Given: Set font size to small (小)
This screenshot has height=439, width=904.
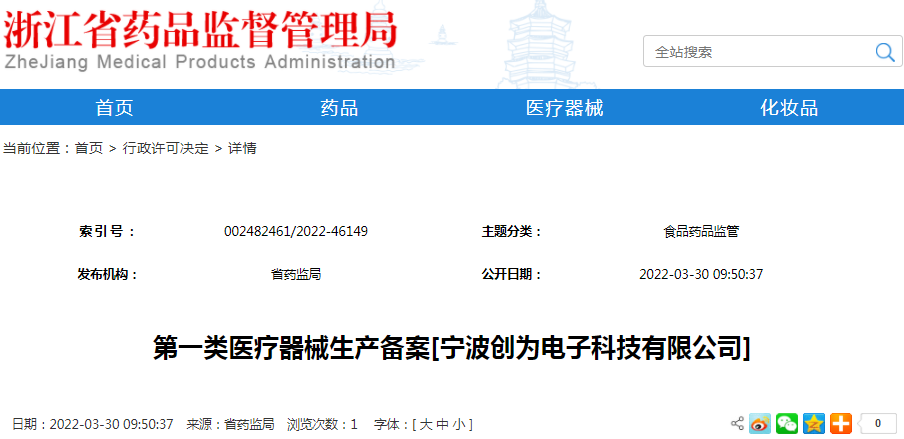Looking at the screenshot, I should (x=458, y=425).
